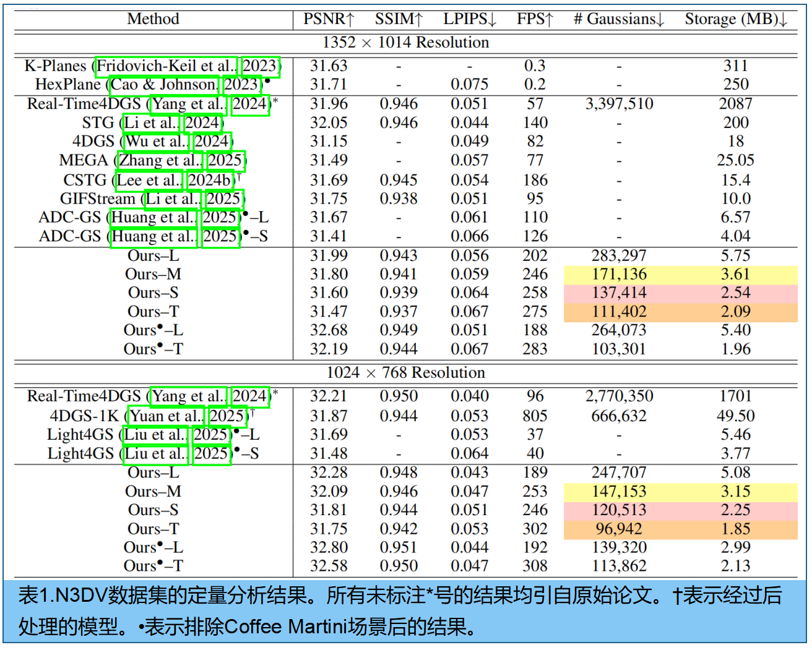This screenshot has height=650, width=812.
Task: Click the 2025 year link in Light4GS –S row
Action: (212, 454)
